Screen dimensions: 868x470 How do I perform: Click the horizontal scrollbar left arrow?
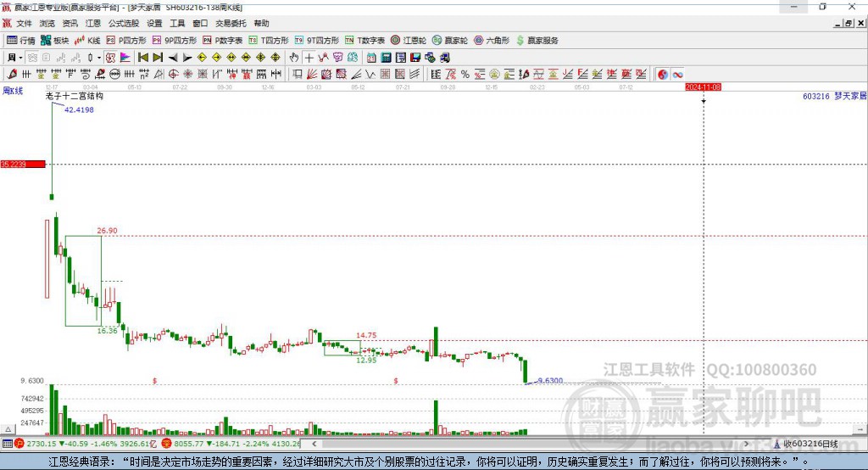tap(314, 444)
